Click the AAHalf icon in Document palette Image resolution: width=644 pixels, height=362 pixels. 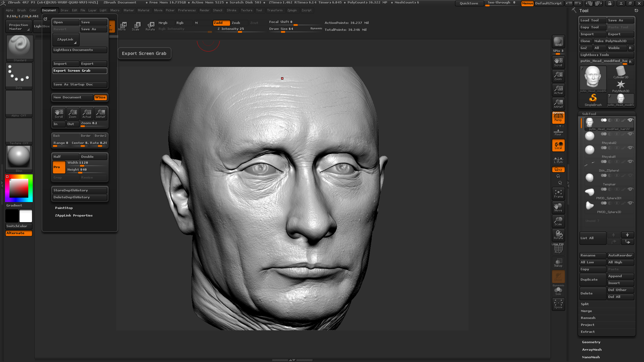click(x=100, y=114)
